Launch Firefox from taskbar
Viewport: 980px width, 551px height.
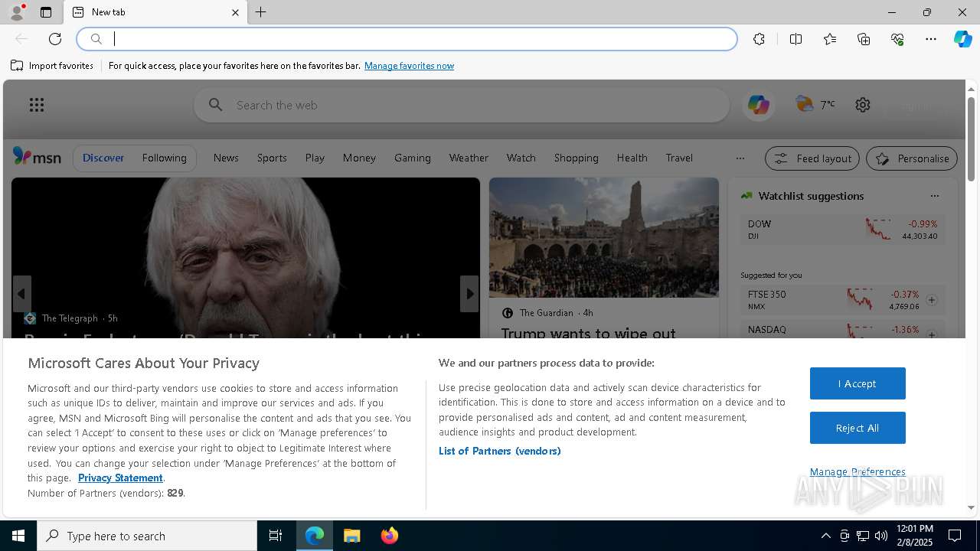tap(389, 536)
